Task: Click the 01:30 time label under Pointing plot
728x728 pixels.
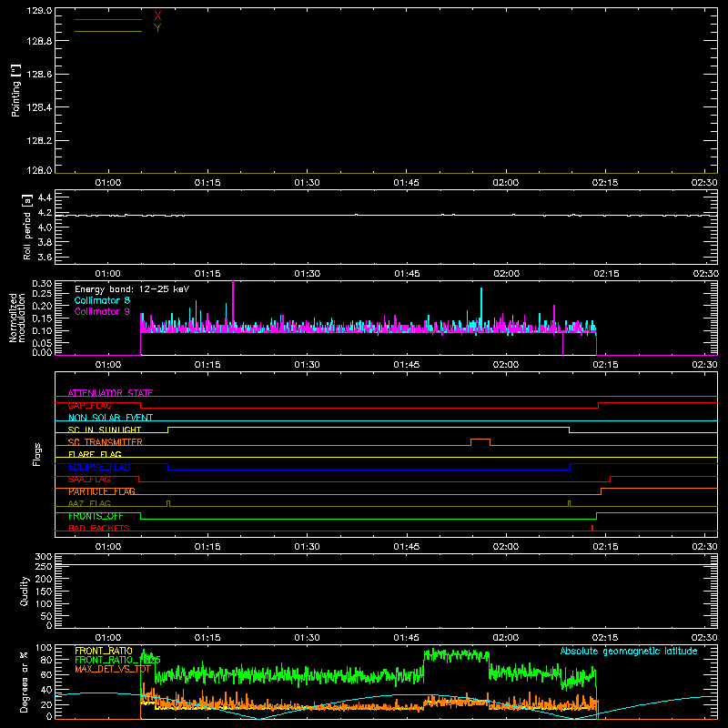Action: pyautogui.click(x=307, y=183)
